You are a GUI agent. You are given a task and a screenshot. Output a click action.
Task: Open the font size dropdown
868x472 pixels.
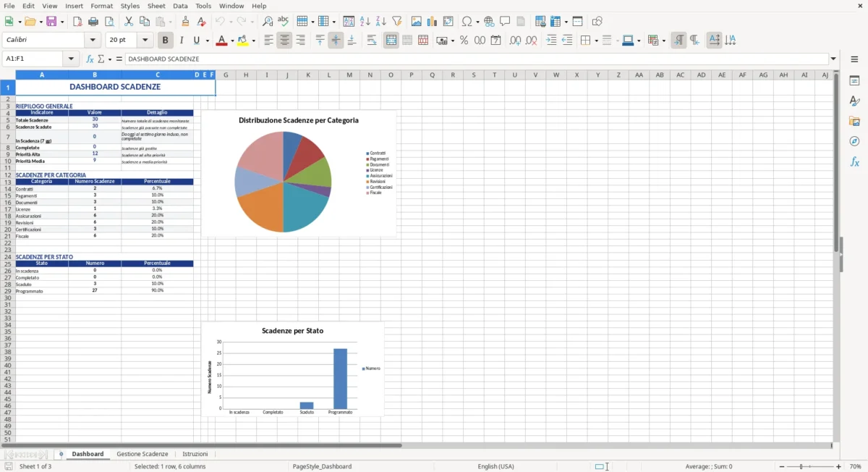click(x=145, y=41)
